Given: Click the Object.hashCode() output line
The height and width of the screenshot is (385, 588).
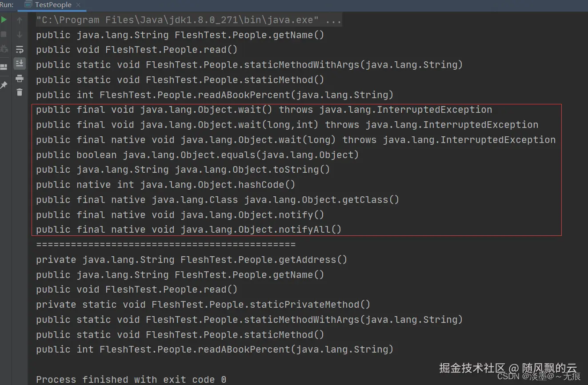Looking at the screenshot, I should click(x=165, y=185).
